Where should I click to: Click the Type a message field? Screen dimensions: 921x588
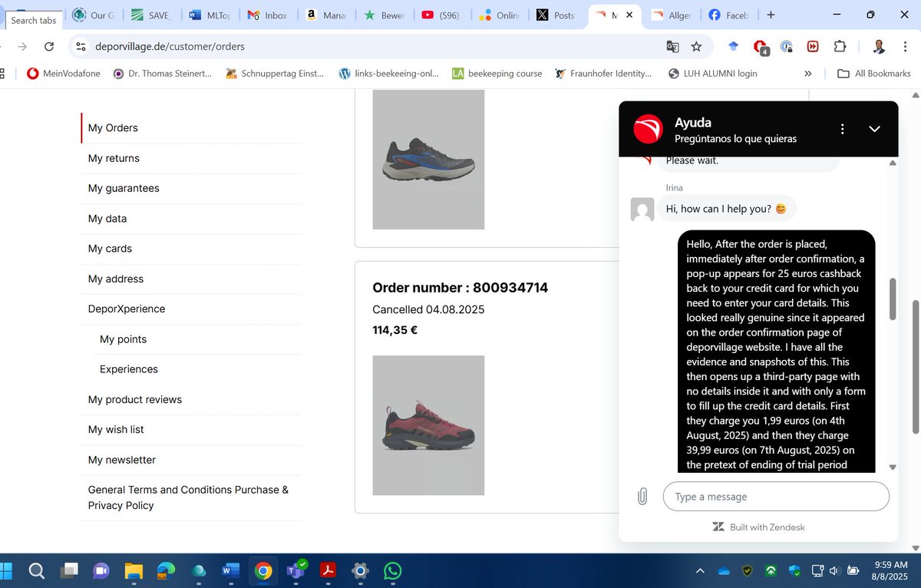776,497
